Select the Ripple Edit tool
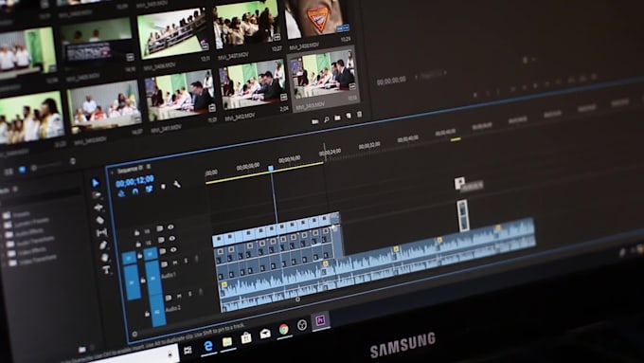 click(98, 208)
